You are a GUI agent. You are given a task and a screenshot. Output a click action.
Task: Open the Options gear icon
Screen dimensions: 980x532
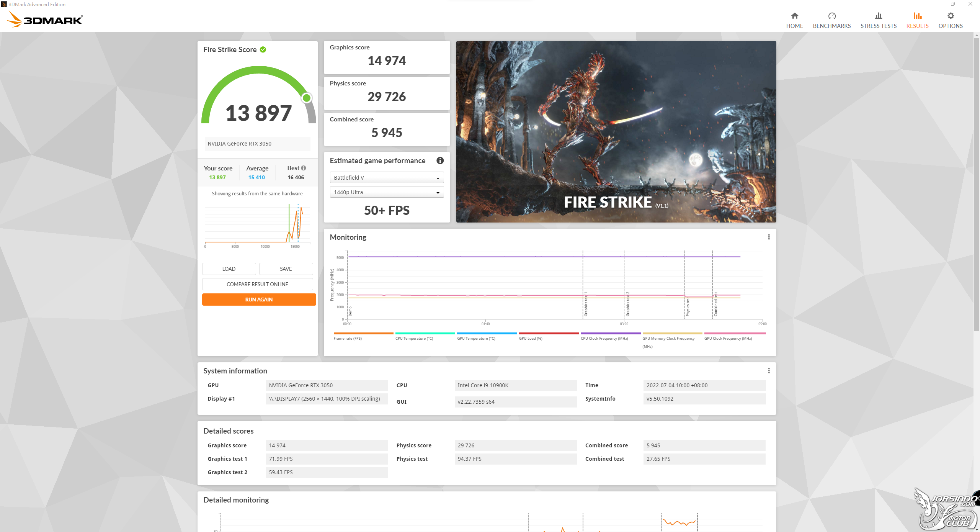click(x=951, y=16)
